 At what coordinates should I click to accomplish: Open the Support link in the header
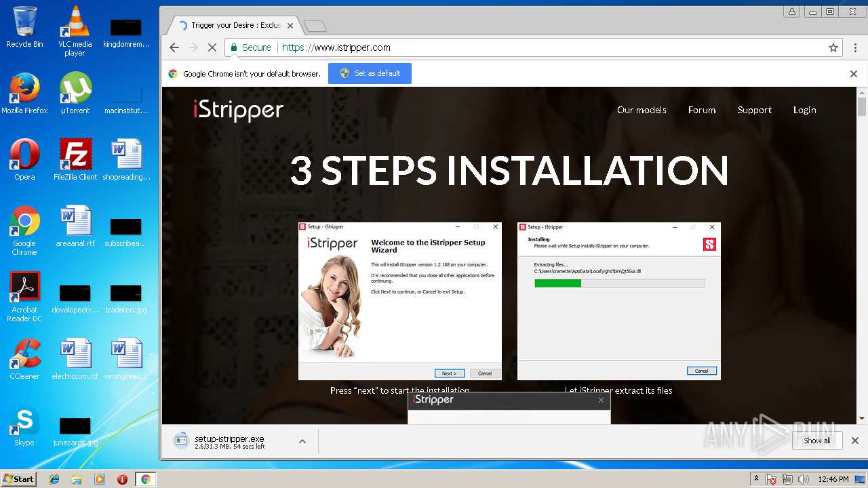pyautogui.click(x=755, y=110)
